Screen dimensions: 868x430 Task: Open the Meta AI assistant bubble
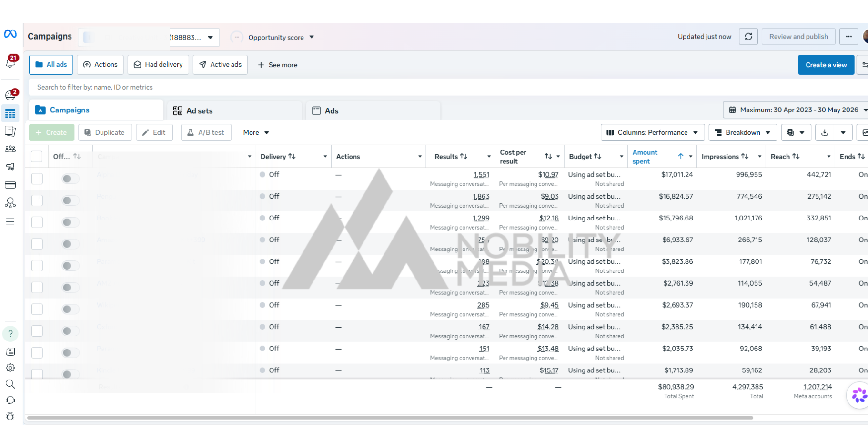coord(859,395)
